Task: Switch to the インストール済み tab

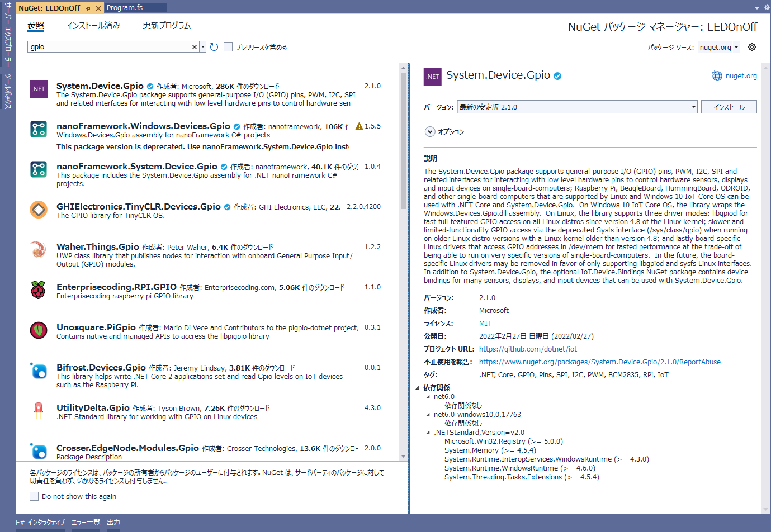Action: tap(93, 26)
